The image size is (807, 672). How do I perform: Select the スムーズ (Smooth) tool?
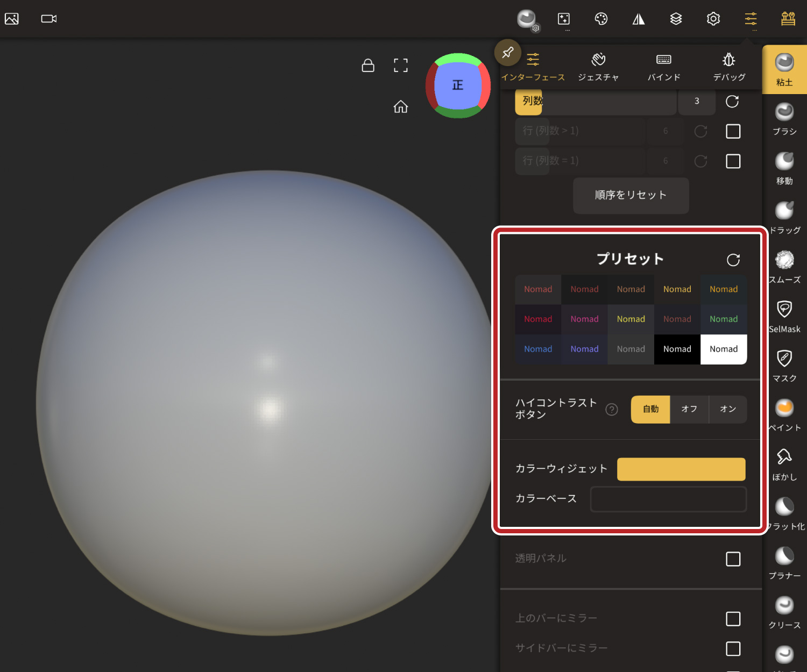pyautogui.click(x=784, y=266)
